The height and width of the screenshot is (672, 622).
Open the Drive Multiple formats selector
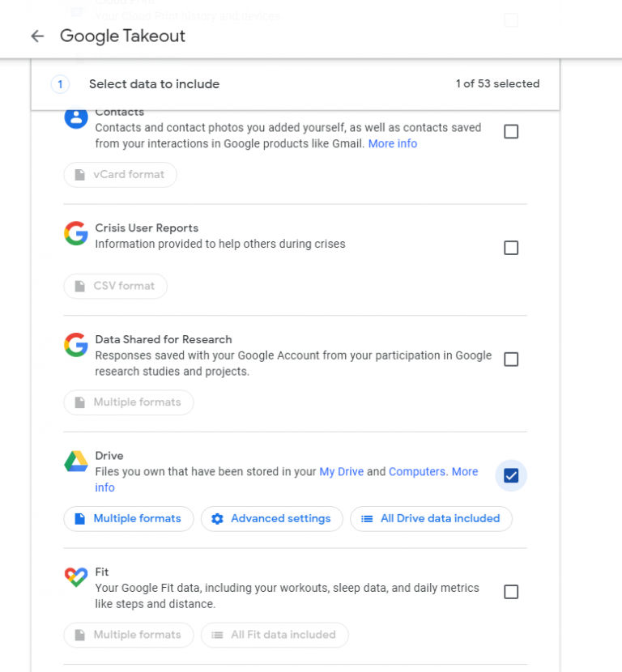tap(127, 518)
